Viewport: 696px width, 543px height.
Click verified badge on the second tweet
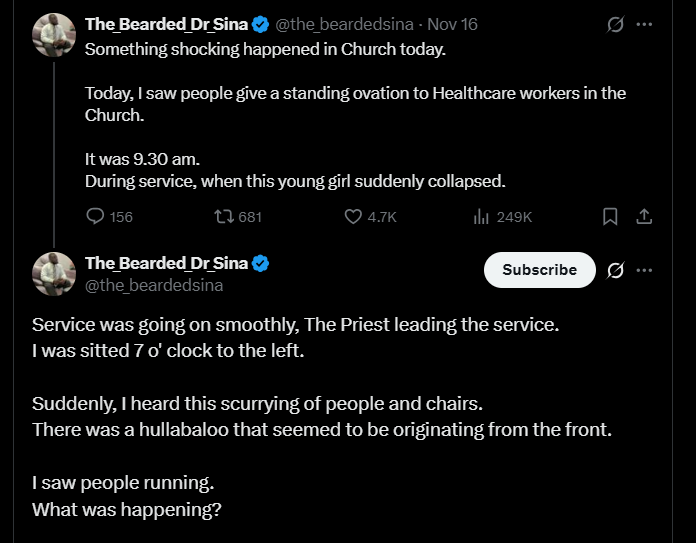(x=261, y=263)
